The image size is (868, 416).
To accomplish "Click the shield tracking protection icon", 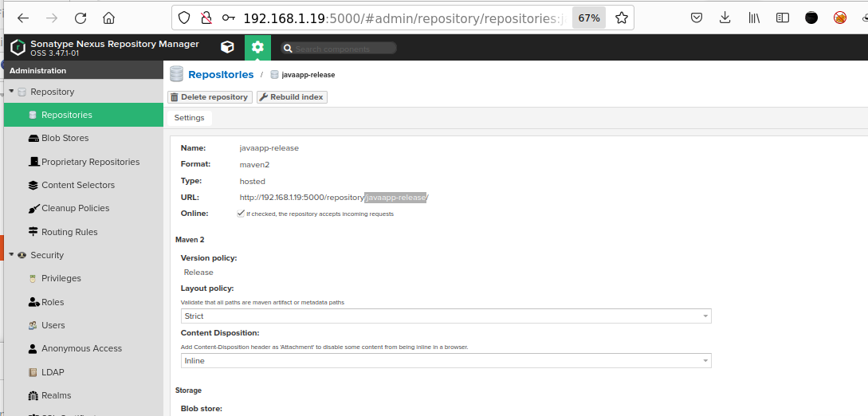I will pyautogui.click(x=184, y=18).
